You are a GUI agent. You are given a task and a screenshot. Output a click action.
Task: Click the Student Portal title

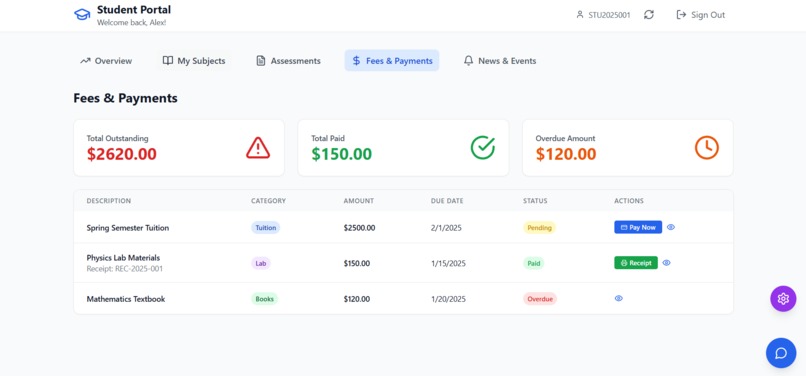point(134,10)
